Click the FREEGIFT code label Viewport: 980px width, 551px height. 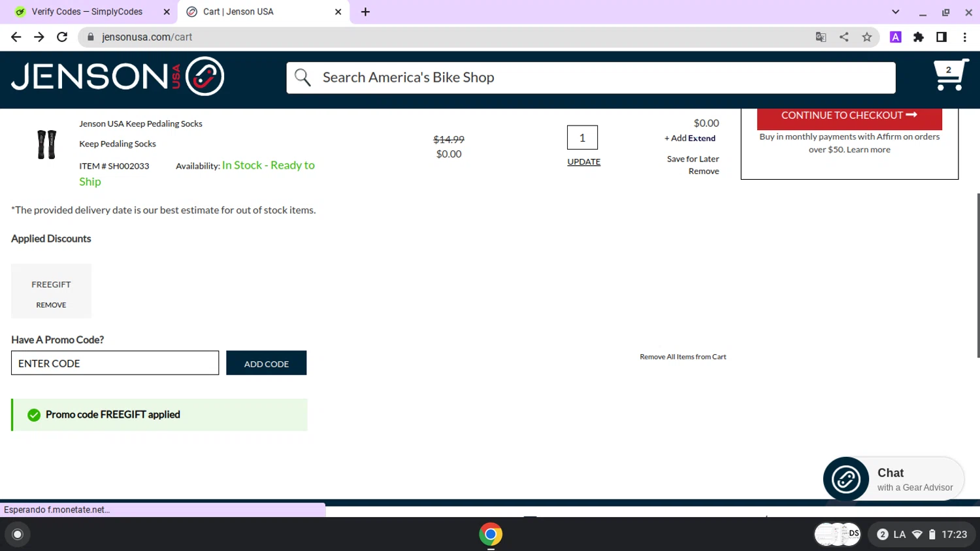coord(51,284)
